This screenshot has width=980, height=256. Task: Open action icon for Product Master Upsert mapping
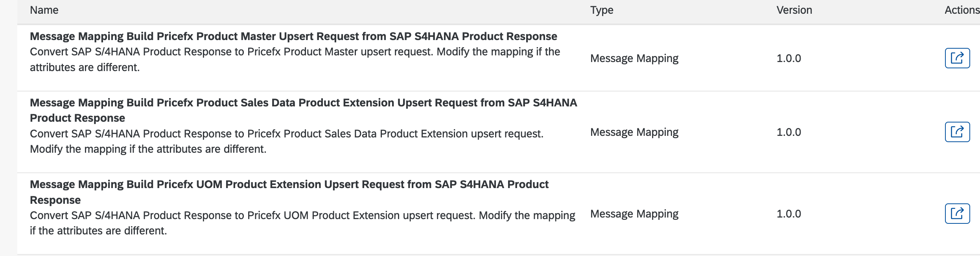click(957, 58)
